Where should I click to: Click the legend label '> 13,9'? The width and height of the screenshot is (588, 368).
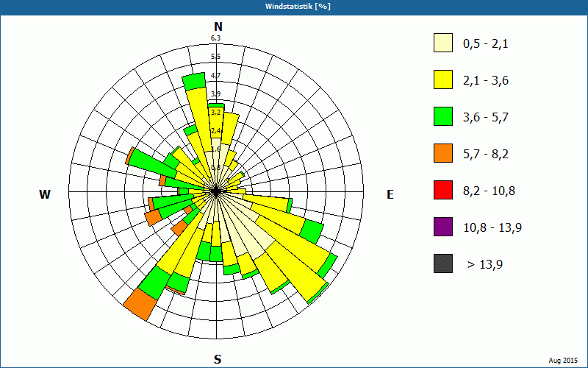tap(485, 265)
